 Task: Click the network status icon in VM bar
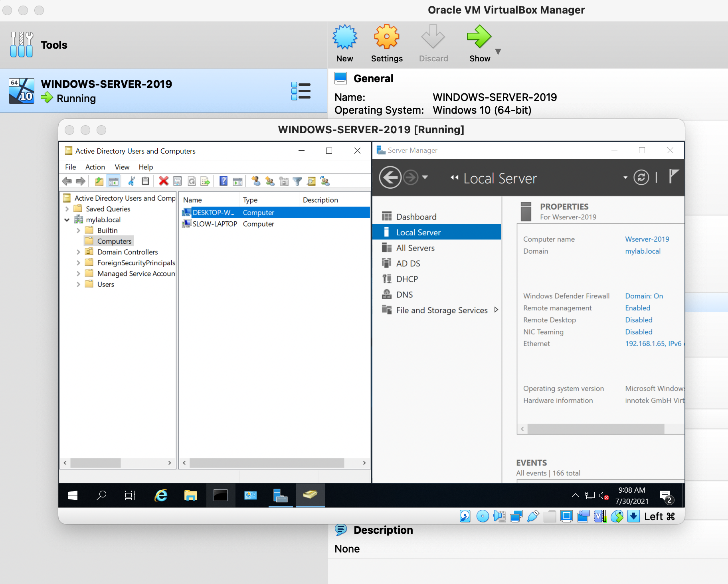(516, 516)
